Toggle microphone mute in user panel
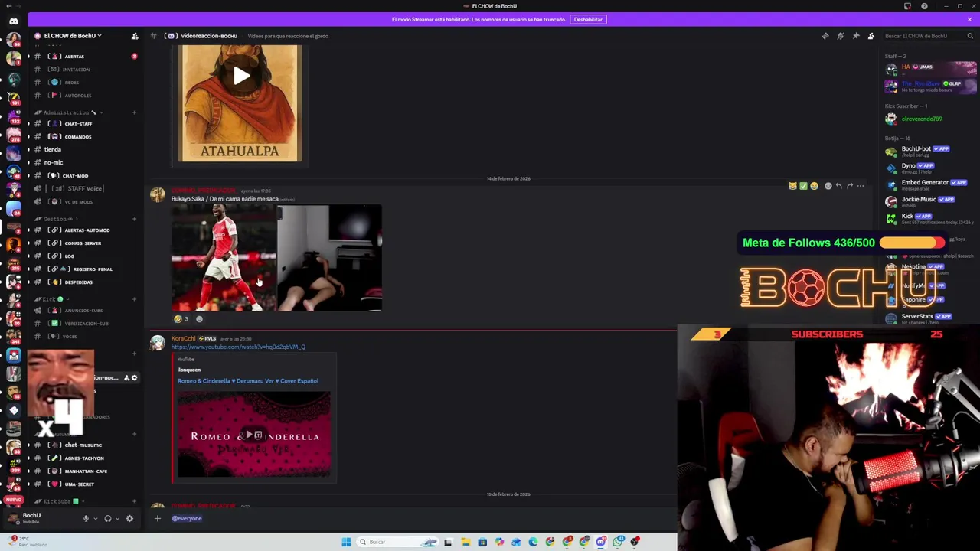Viewport: 980px width, 551px height. tap(86, 518)
